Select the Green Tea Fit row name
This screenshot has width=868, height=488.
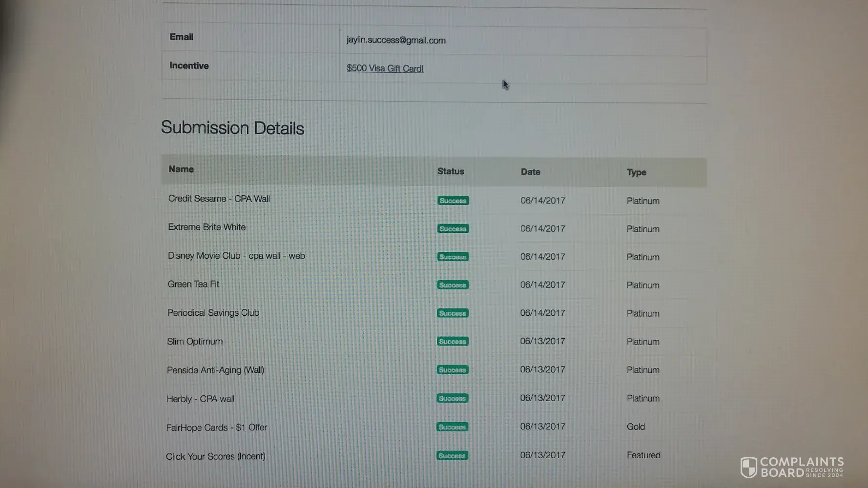tap(194, 284)
